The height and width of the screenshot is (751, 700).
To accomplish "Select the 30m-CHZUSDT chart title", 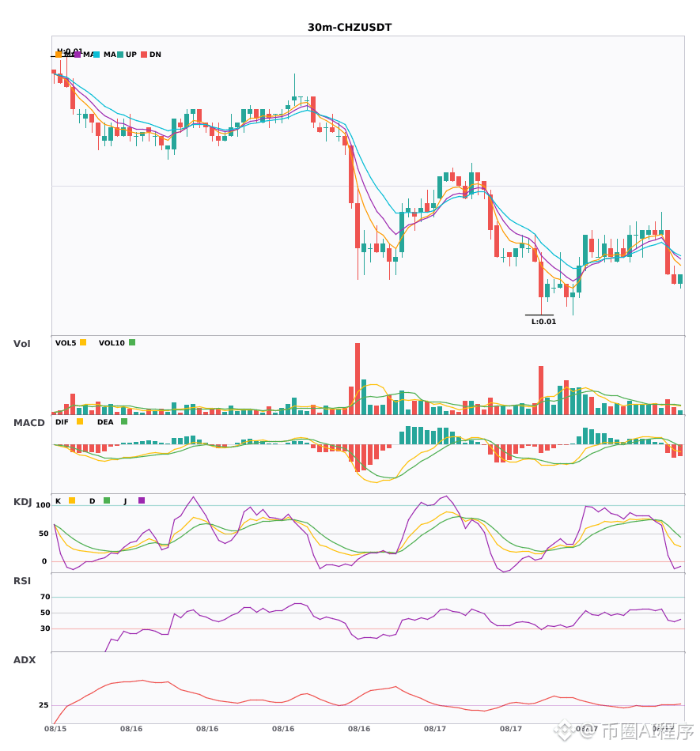I will coord(350,28).
